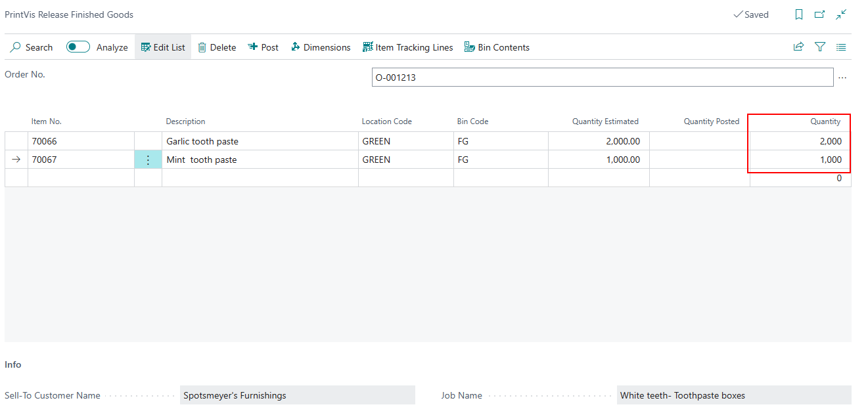Open the Search tool
The width and height of the screenshot is (868, 413).
(x=32, y=47)
